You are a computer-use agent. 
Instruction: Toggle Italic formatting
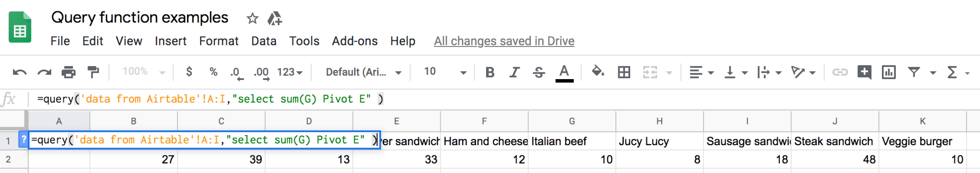tap(514, 72)
